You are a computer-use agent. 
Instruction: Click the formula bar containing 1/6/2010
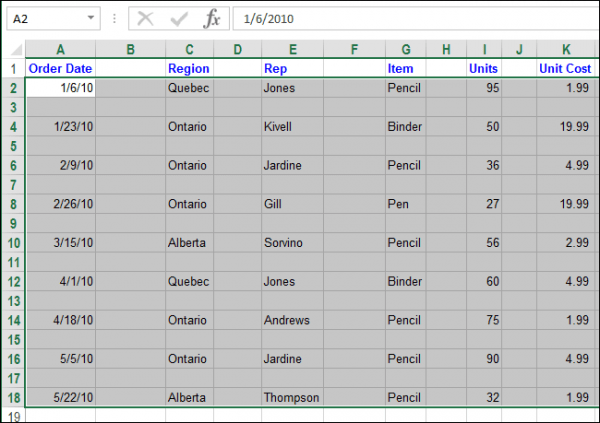click(x=416, y=18)
